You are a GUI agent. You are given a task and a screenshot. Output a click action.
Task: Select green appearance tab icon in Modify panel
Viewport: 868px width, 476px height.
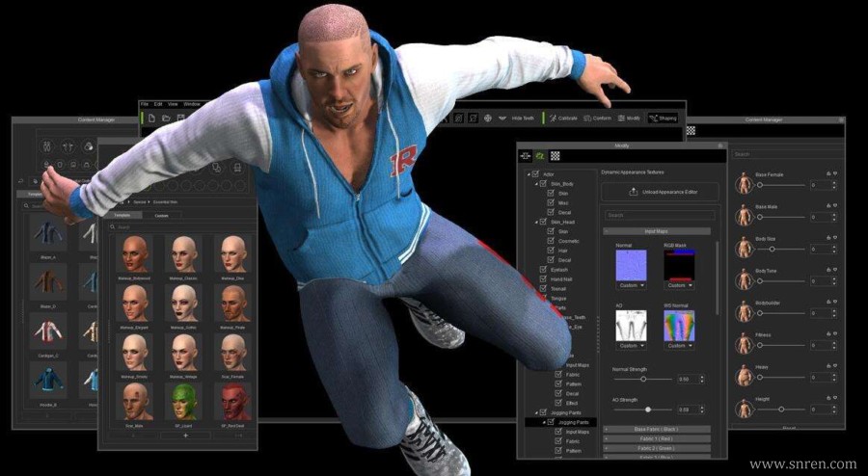point(540,156)
